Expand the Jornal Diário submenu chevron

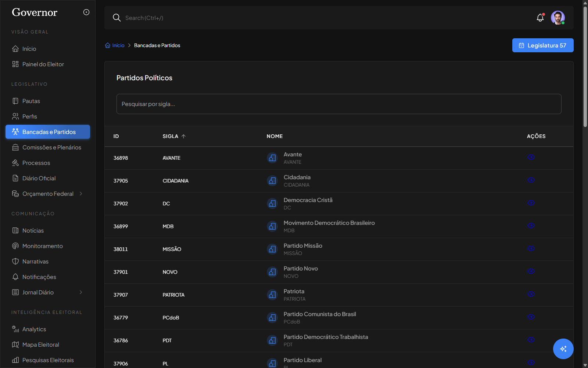click(81, 292)
